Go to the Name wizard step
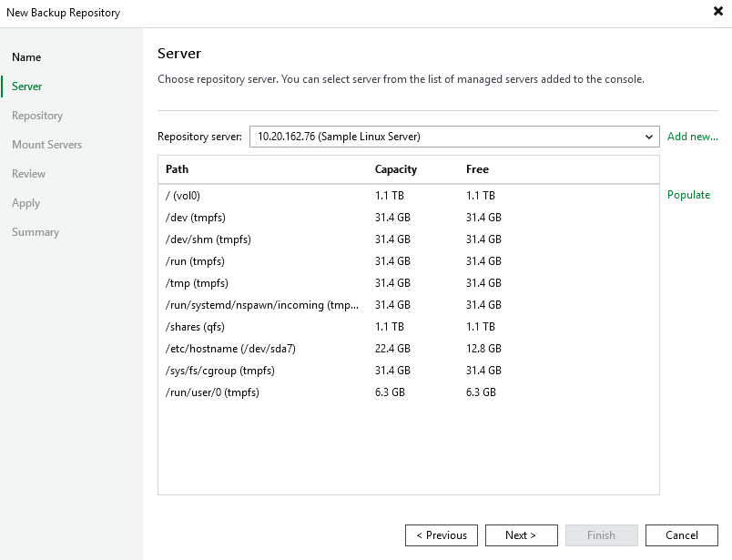Image resolution: width=732 pixels, height=560 pixels. pyautogui.click(x=26, y=57)
